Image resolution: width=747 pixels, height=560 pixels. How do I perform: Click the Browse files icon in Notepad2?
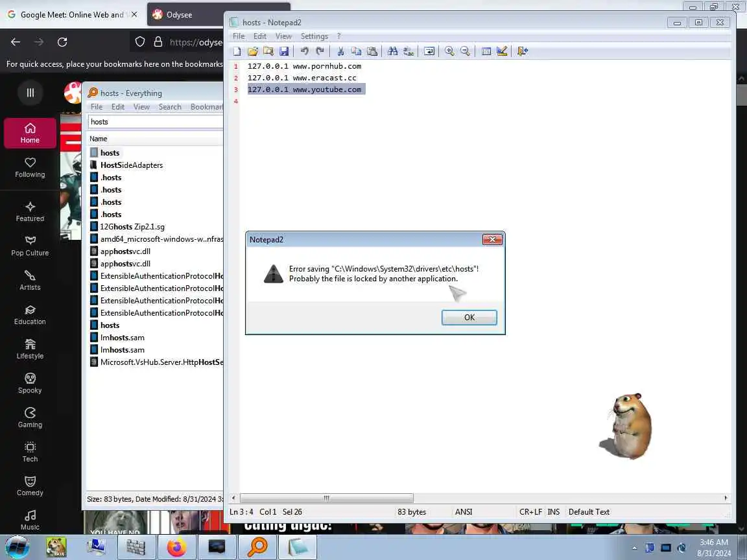(268, 51)
